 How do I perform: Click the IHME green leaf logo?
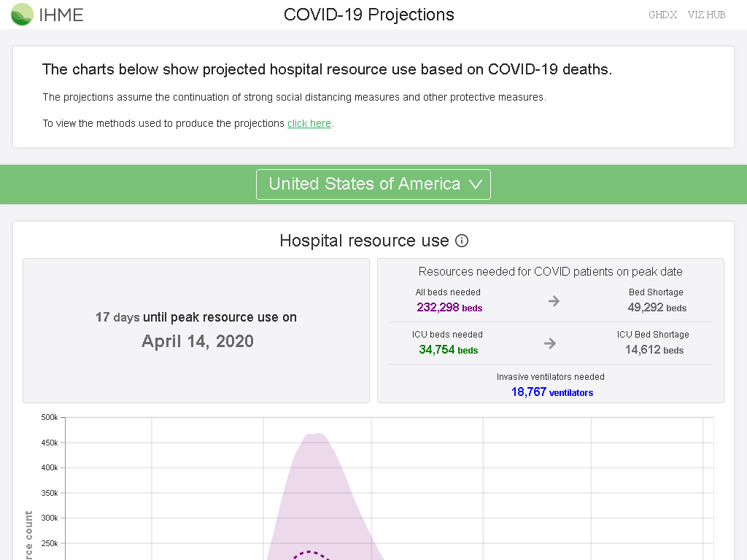pyautogui.click(x=22, y=15)
